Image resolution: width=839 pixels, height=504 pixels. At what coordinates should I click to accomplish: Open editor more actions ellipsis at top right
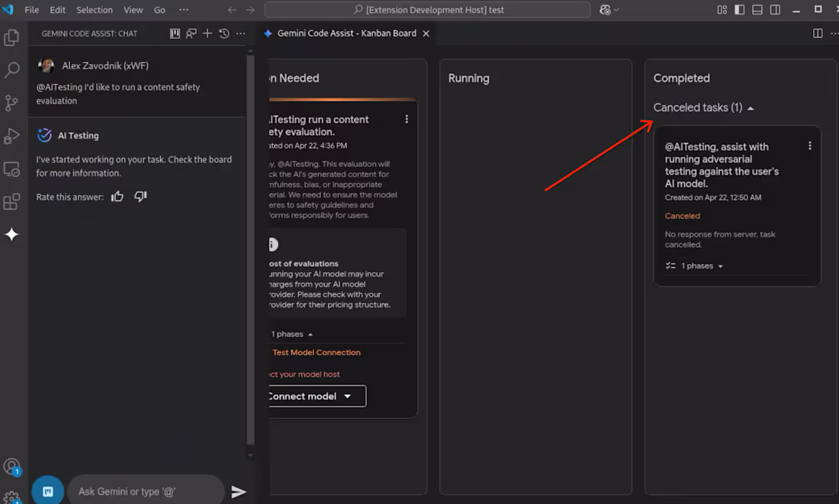click(x=834, y=34)
